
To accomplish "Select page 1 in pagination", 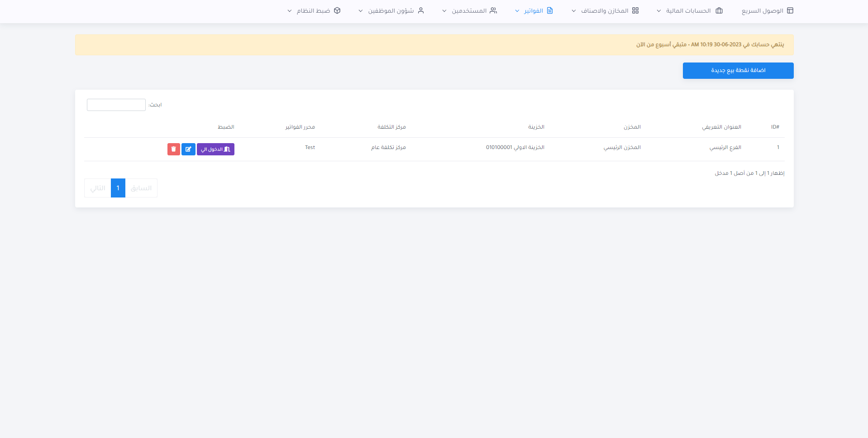I will [118, 188].
